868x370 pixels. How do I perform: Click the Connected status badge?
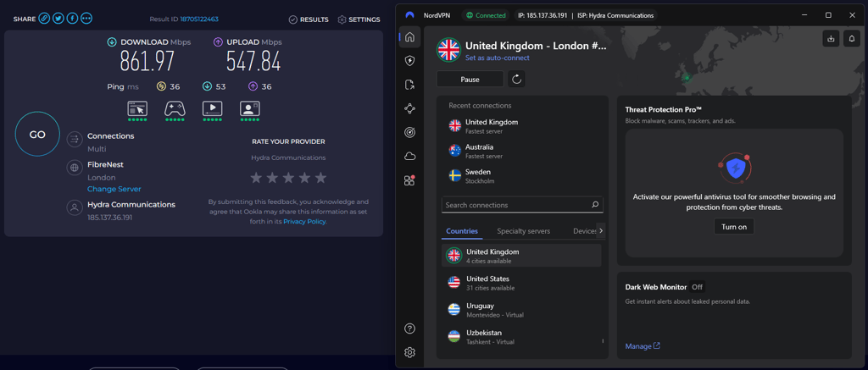487,15
